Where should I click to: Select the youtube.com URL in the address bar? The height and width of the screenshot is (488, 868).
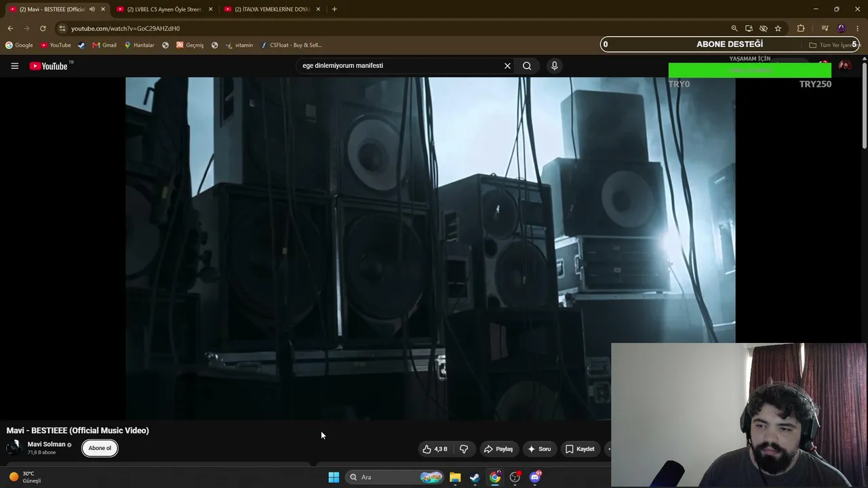point(125,28)
